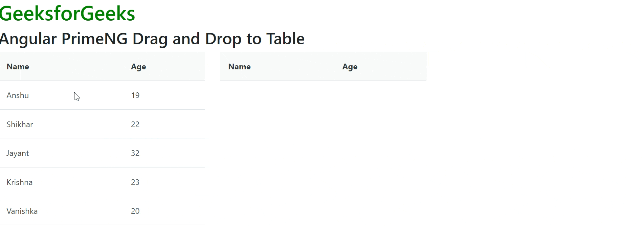Click the Name header of left table
Image resolution: width=644 pixels, height=226 pixels.
[x=18, y=67]
